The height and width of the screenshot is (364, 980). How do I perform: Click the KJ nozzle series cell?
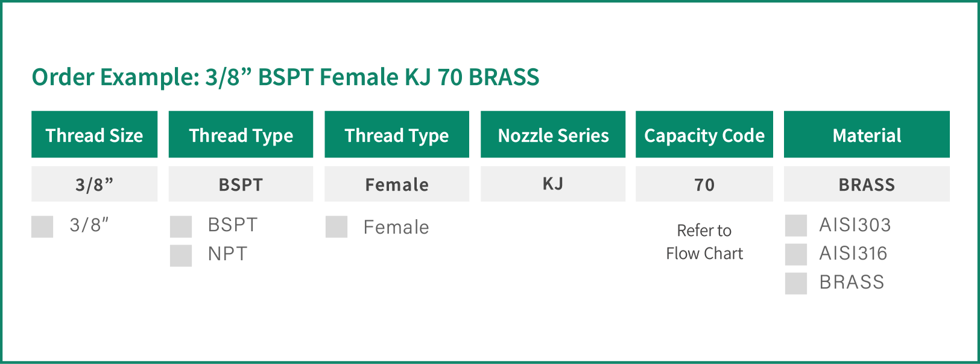point(553,184)
